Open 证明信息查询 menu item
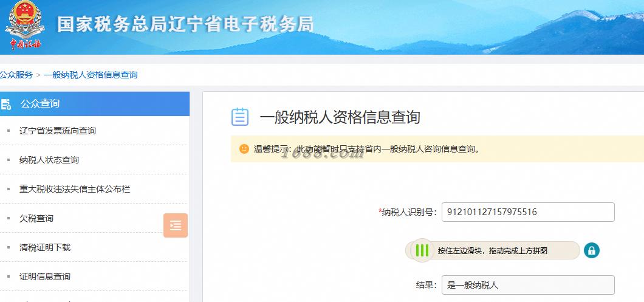Viewport: 644px width, 302px height. click(x=45, y=276)
